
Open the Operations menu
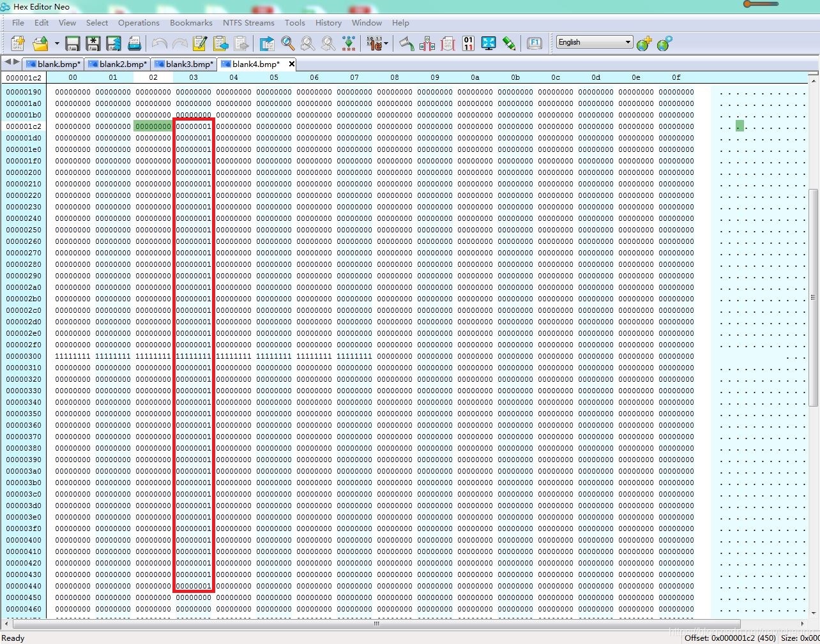139,22
